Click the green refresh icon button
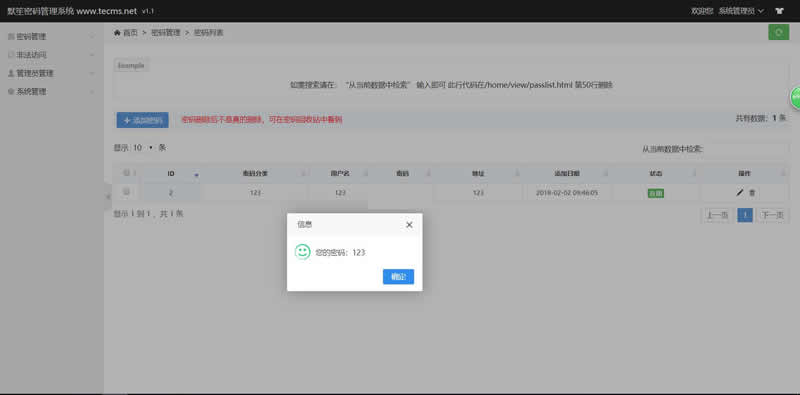Viewport: 800px width, 395px height. coord(779,32)
